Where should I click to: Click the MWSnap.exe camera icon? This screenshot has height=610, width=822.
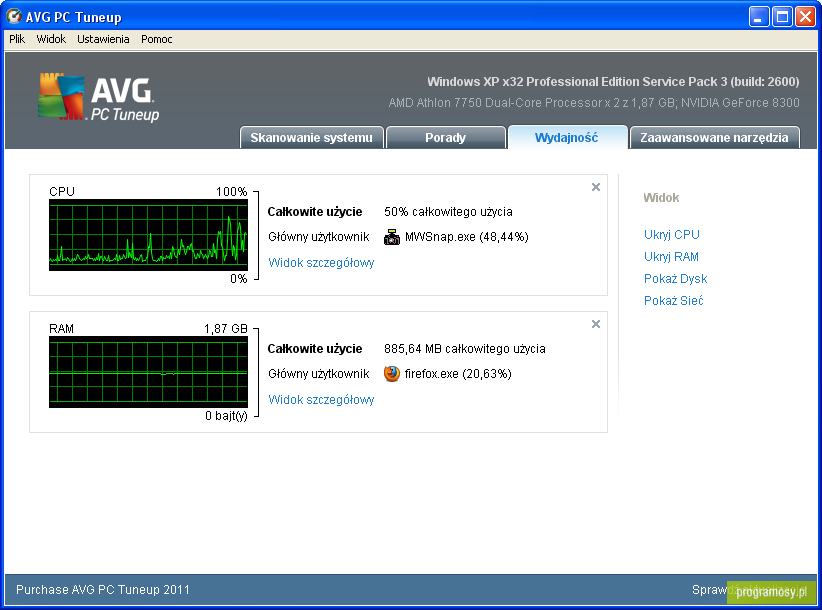click(392, 237)
